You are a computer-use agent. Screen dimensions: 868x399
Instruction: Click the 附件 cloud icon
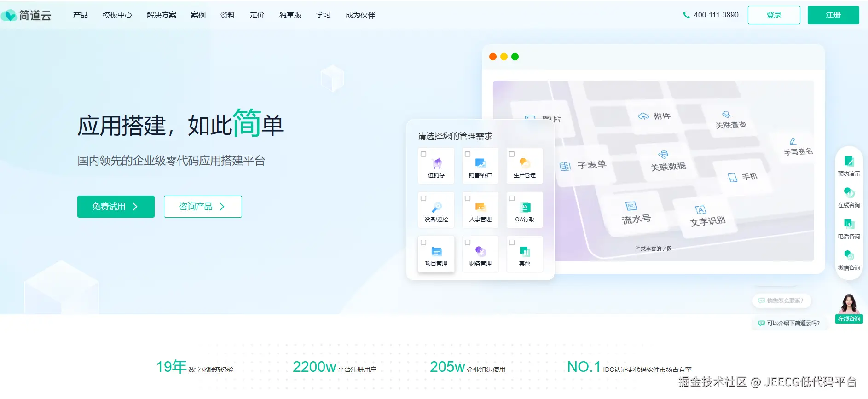[x=643, y=116]
